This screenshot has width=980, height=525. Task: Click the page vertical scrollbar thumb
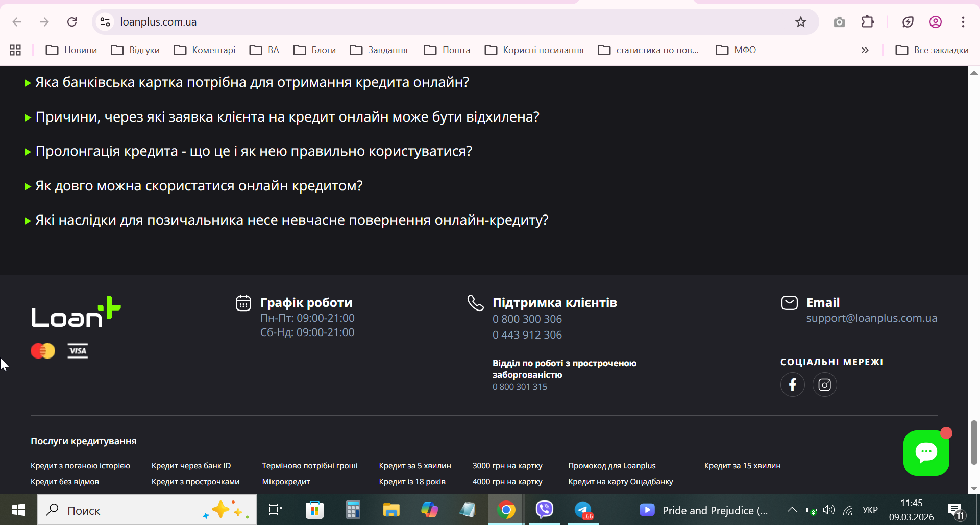(x=974, y=442)
